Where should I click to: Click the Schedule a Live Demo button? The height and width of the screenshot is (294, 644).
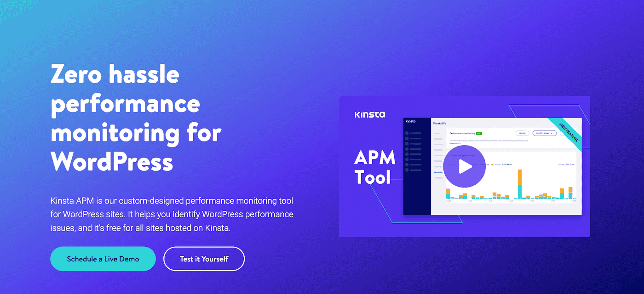103,259
